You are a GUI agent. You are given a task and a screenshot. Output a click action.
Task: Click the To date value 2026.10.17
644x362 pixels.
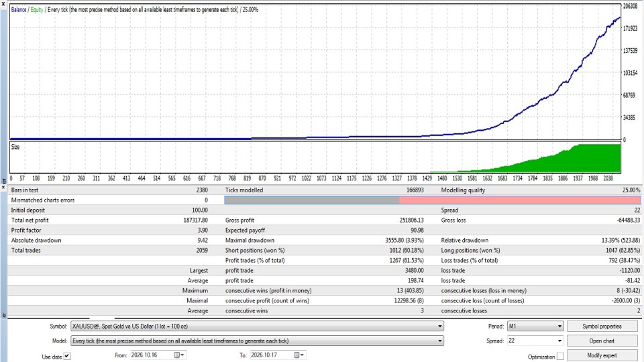tap(264, 355)
